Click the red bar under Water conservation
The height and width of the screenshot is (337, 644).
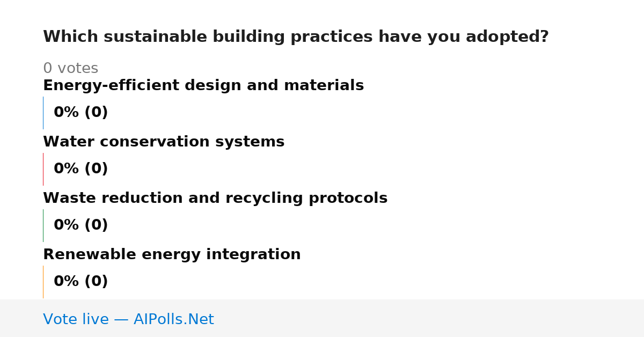tap(43, 169)
